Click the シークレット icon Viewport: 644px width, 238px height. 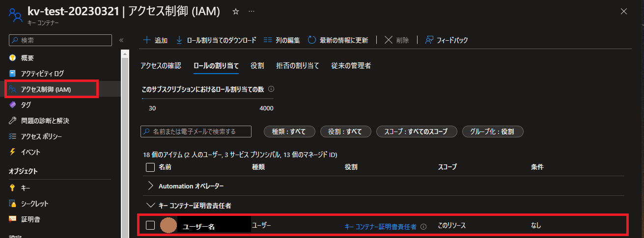(13, 203)
